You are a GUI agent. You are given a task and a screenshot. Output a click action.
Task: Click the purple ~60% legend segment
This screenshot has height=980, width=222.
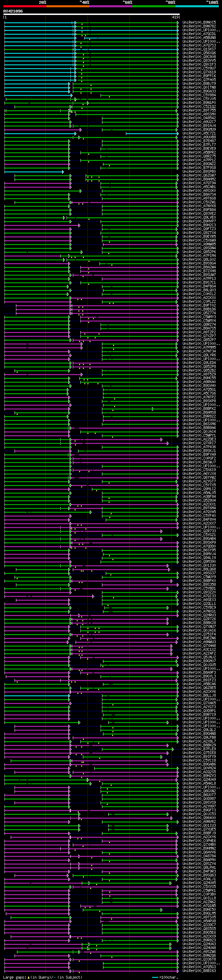(111, 7)
